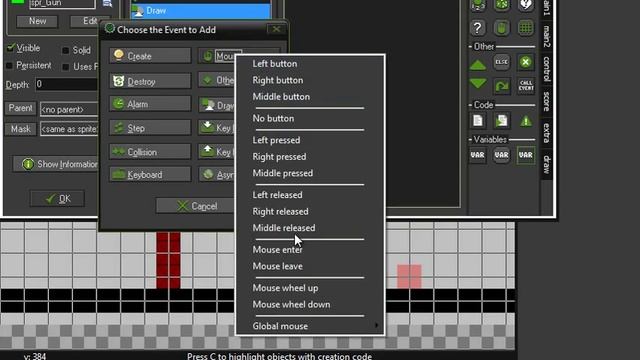Switch to the score actions tab
The height and width of the screenshot is (360, 640).
click(547, 101)
